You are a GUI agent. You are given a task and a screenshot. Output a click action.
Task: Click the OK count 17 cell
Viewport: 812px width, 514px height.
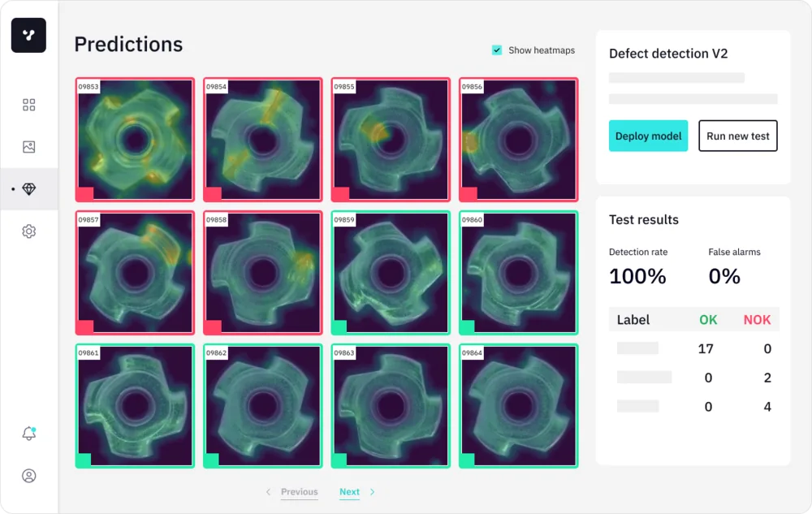(x=706, y=349)
